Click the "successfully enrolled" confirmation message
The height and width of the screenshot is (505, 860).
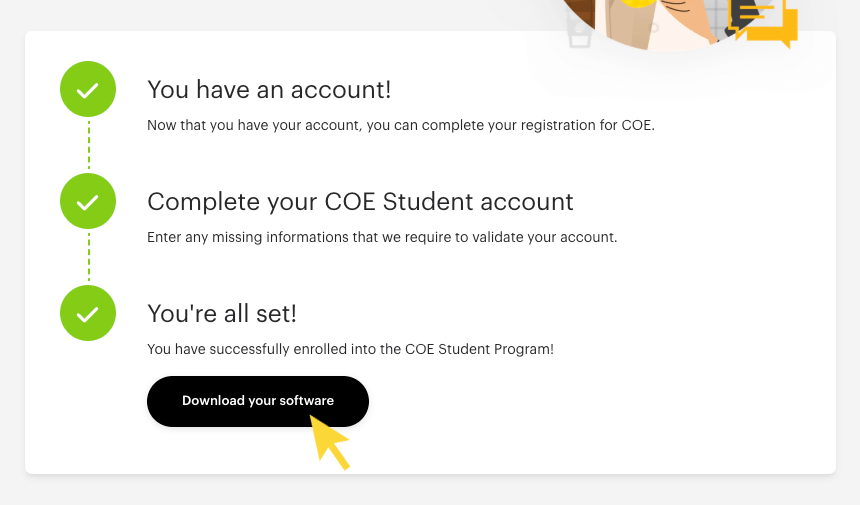350,349
